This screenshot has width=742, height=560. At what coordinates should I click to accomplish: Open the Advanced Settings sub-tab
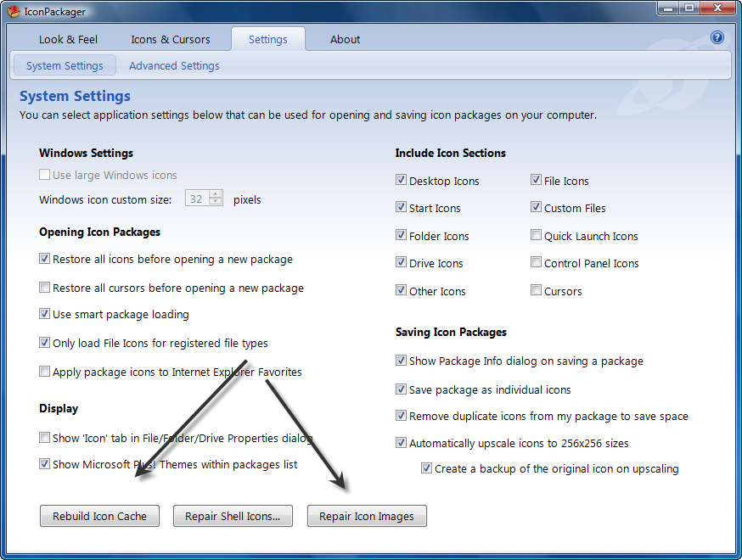tap(174, 65)
